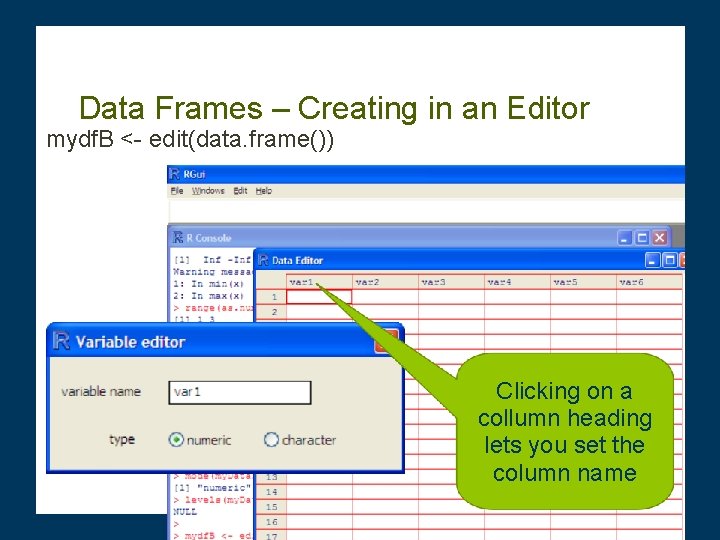The image size is (720, 540).
Task: Maximize the Data Editor window
Action: pos(670,260)
